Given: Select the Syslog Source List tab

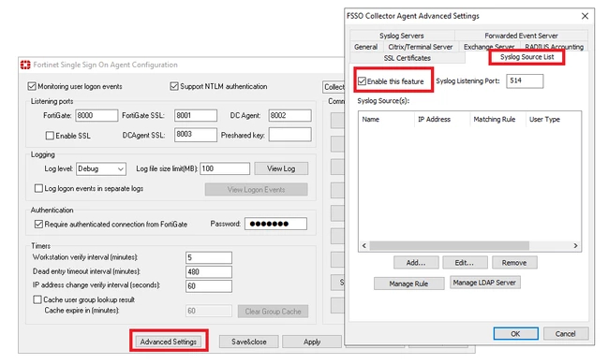Looking at the screenshot, I should tap(526, 57).
